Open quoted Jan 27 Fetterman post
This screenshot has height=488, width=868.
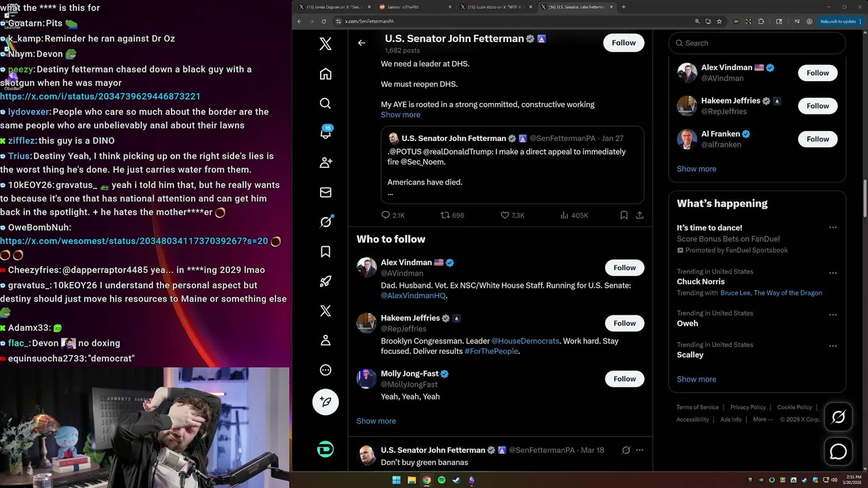(512, 165)
